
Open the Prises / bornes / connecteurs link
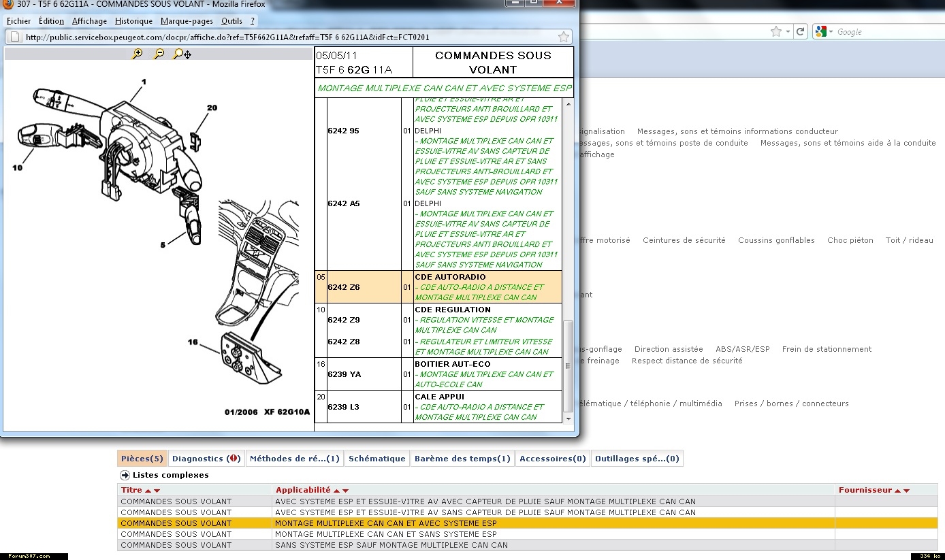coord(791,403)
